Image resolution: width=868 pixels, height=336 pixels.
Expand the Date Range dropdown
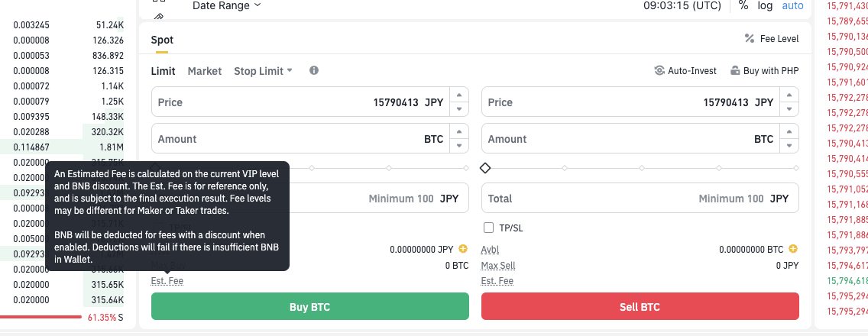(x=226, y=5)
